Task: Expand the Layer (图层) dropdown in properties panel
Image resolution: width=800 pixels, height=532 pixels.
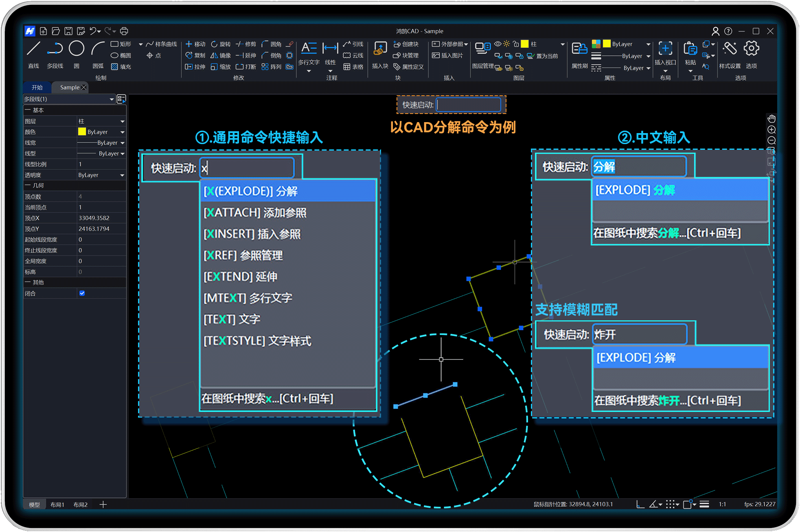Action: tap(122, 121)
